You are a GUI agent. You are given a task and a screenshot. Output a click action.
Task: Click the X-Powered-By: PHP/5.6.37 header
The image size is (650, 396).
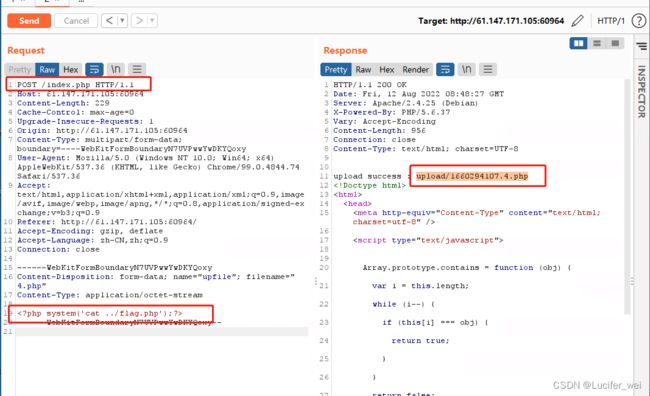point(392,112)
